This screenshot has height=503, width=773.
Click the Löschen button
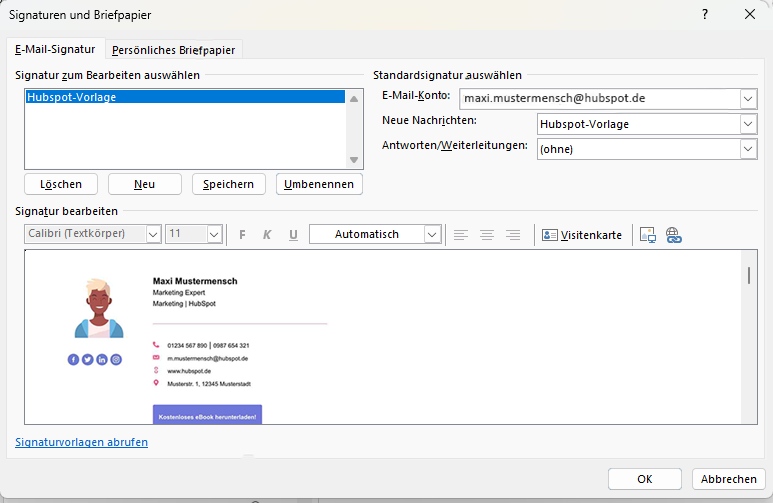click(61, 184)
